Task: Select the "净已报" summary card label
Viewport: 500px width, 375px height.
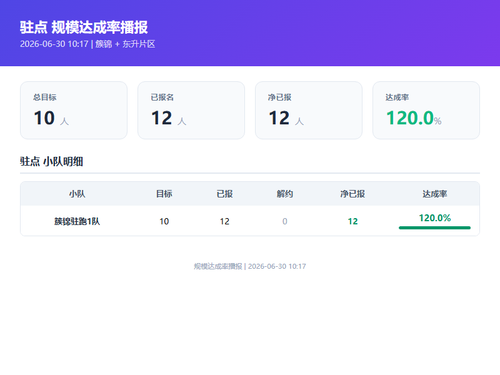Action: [x=280, y=97]
